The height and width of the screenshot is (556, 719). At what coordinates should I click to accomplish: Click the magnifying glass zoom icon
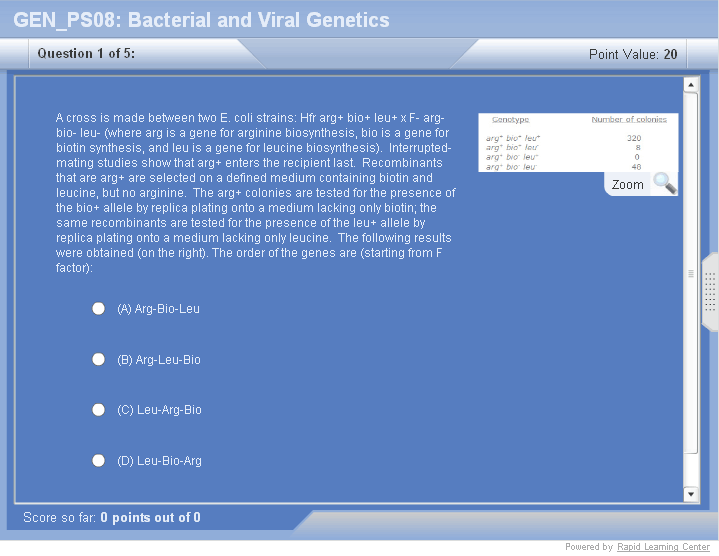[x=664, y=183]
